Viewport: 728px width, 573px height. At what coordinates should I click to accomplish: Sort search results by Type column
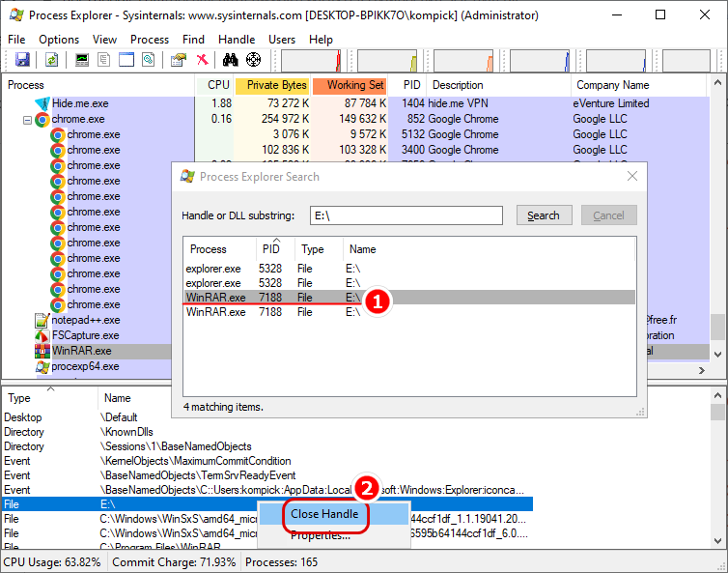pos(319,249)
